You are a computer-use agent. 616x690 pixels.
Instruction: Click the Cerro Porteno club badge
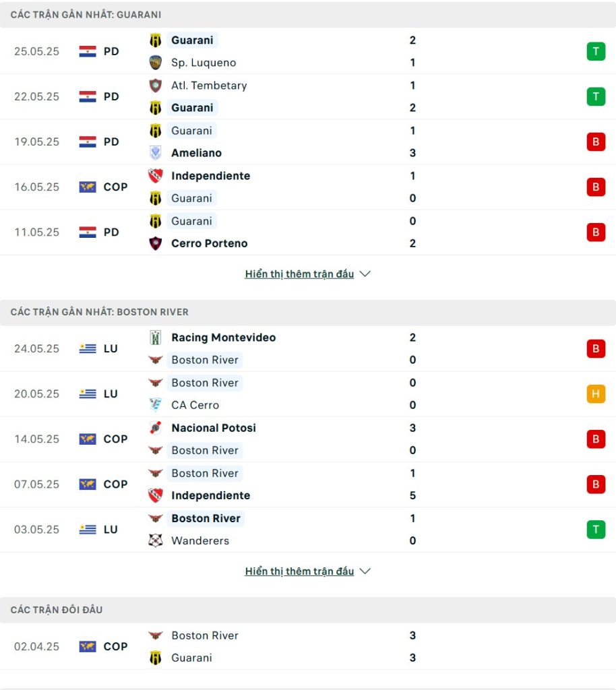pos(155,243)
